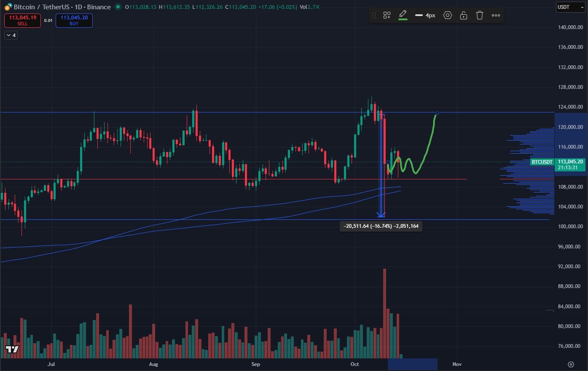Toggle the lock on the selected drawing
Viewport: 588px width, 371px height.
click(464, 16)
